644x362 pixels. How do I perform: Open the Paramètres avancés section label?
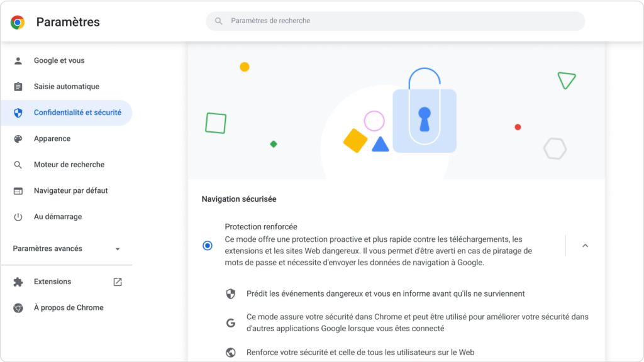tap(48, 249)
